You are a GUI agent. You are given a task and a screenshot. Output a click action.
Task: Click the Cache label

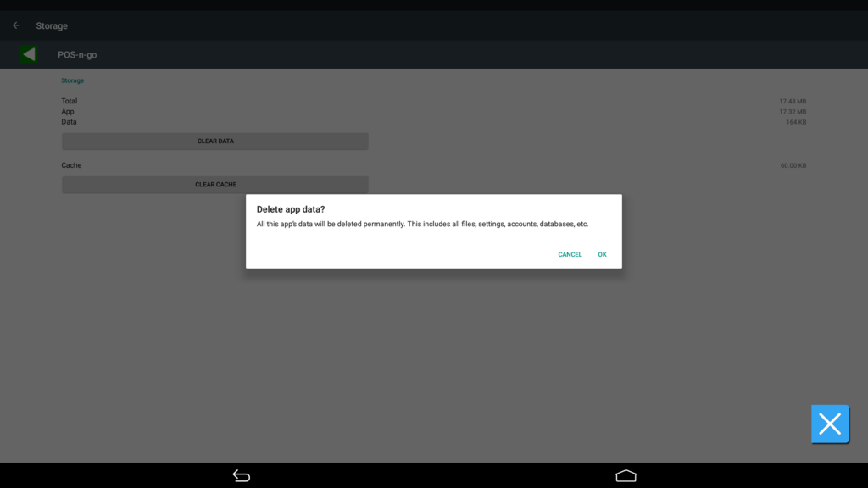click(x=71, y=165)
